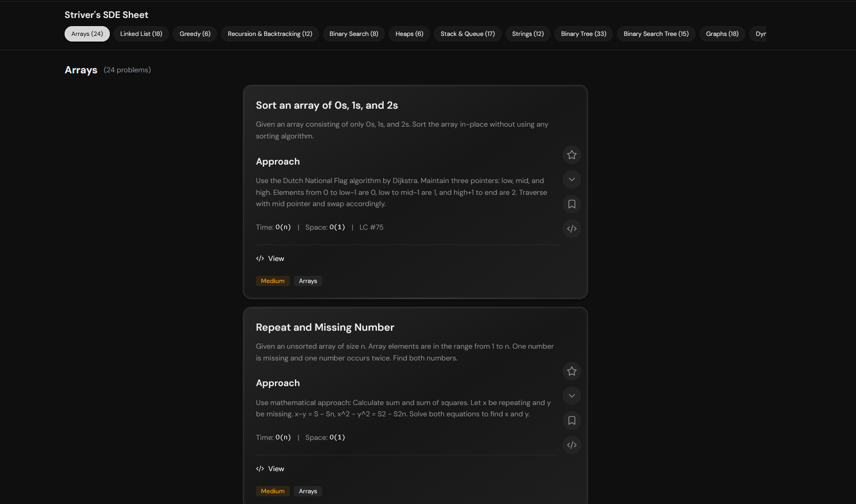Select the Graphs (18) tab
The image size is (856, 504).
click(x=722, y=34)
